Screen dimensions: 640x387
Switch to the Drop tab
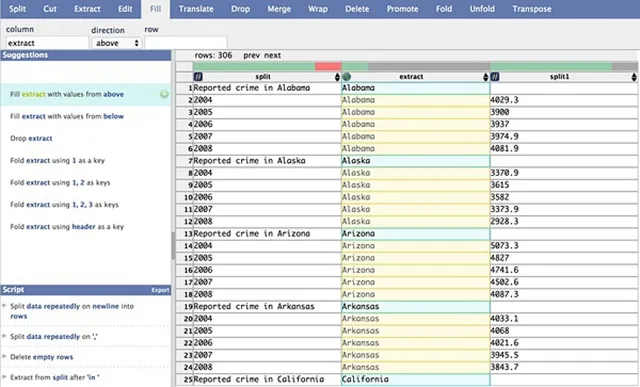(x=240, y=9)
